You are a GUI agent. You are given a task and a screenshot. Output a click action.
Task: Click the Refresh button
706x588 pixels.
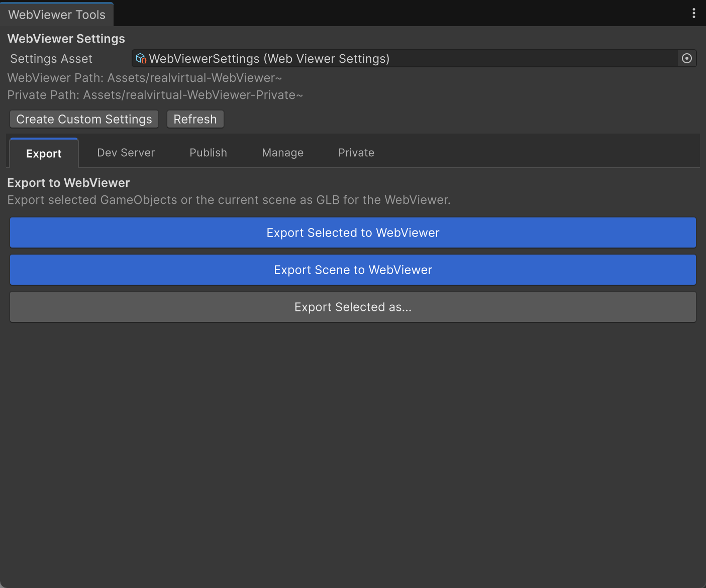click(195, 120)
